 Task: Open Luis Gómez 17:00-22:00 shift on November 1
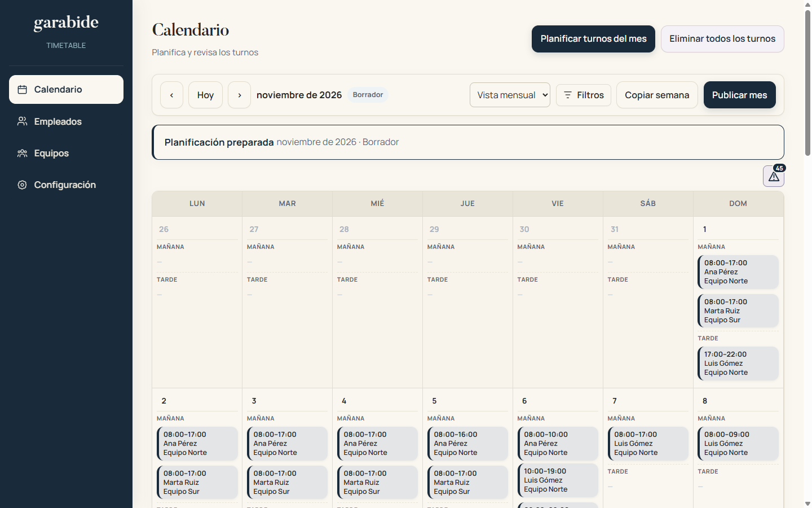(x=738, y=364)
